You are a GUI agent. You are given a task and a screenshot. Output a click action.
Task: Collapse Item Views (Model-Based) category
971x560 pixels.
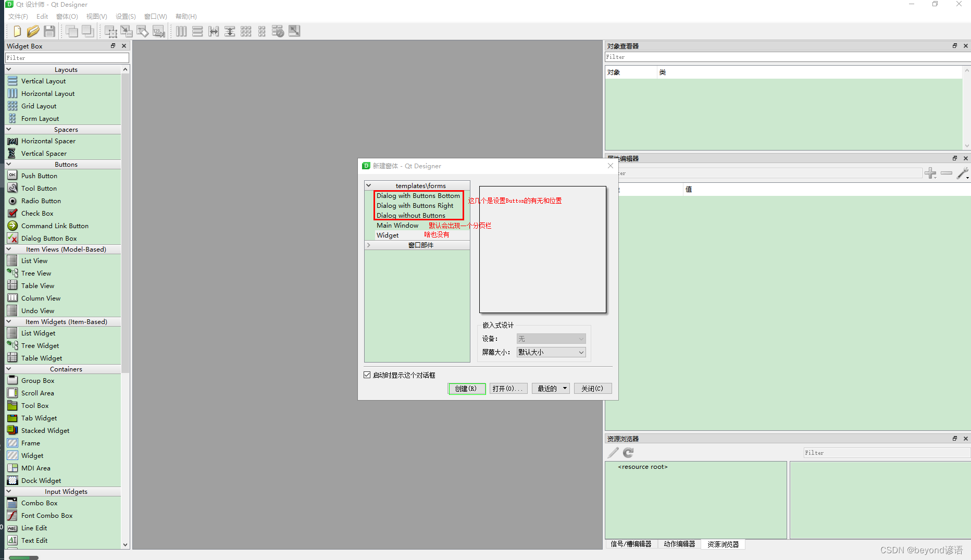point(9,249)
